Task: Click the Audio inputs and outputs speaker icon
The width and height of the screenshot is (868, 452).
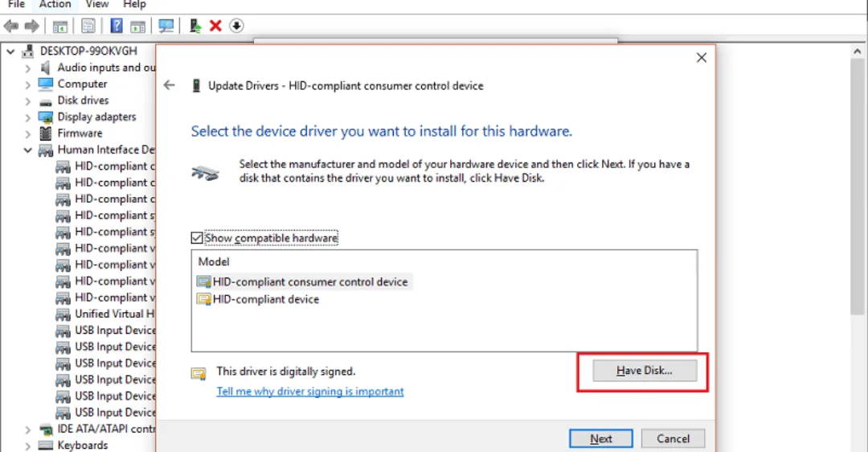Action: (45, 68)
